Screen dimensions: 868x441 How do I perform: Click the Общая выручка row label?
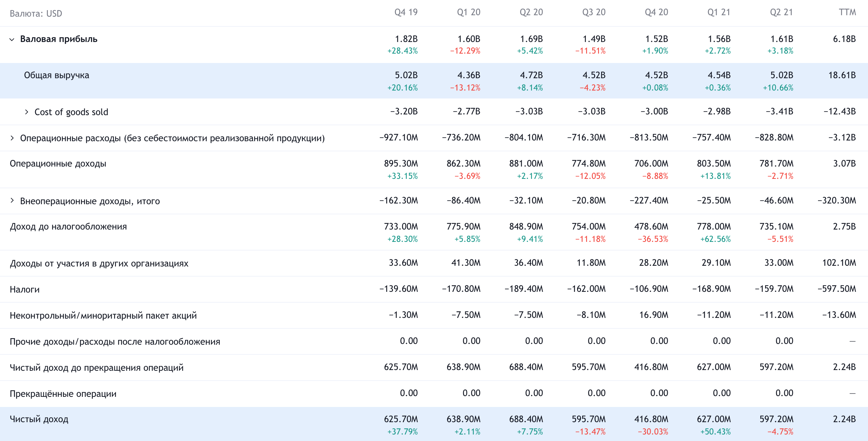[x=57, y=75]
